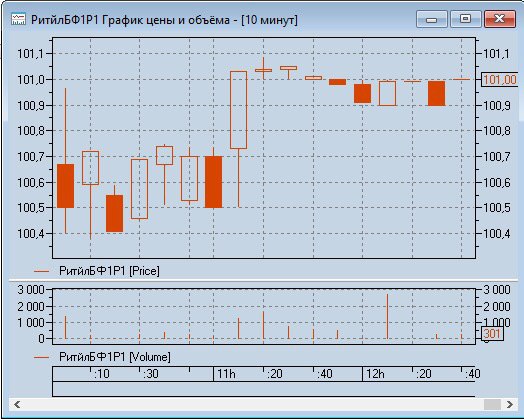Click the left scroll arrow of horizontal scrollbar
Viewport: 524px width, 419px height.
pos(17,405)
